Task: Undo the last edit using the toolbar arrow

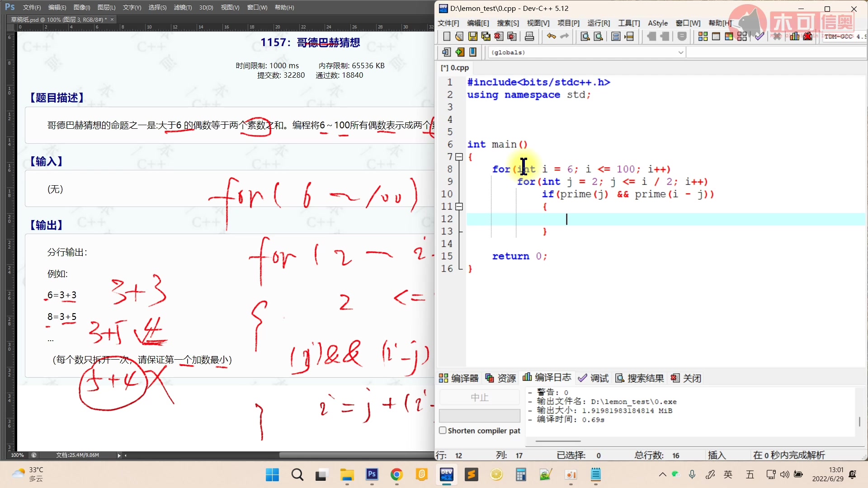Action: (x=551, y=37)
